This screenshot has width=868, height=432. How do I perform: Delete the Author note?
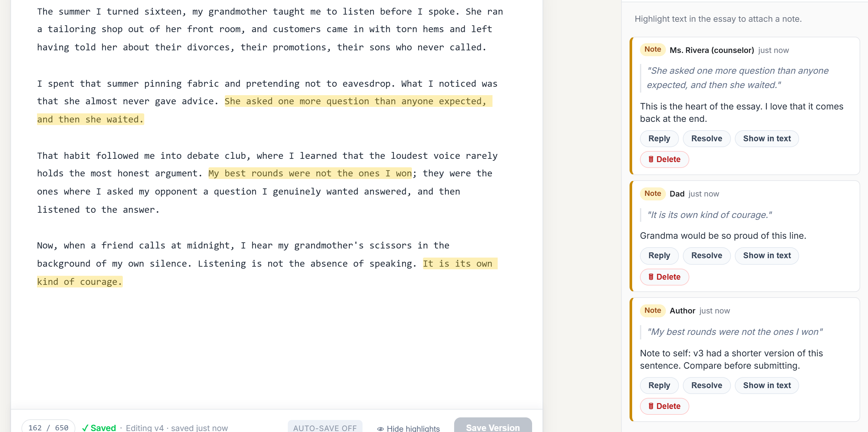point(664,406)
